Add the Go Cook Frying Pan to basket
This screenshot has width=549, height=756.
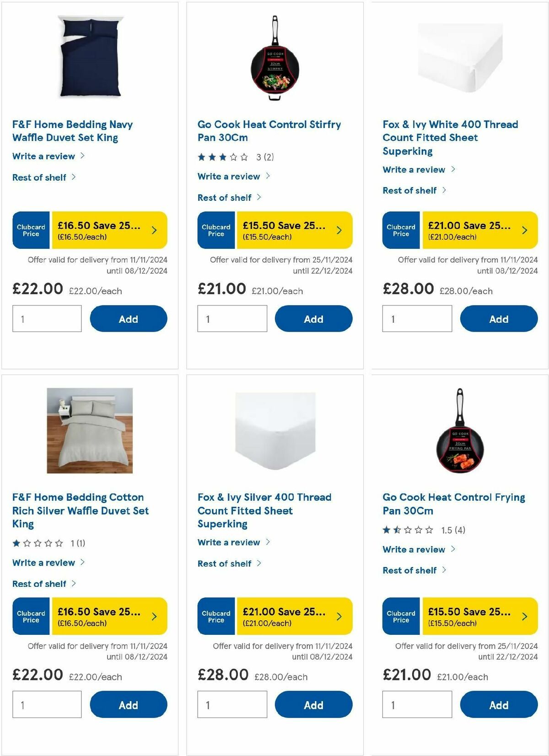498,705
